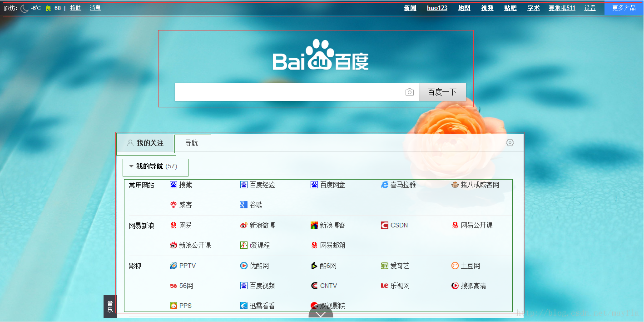This screenshot has width=644, height=322.
Task: Open the 设置 menu in top bar
Action: tap(590, 8)
